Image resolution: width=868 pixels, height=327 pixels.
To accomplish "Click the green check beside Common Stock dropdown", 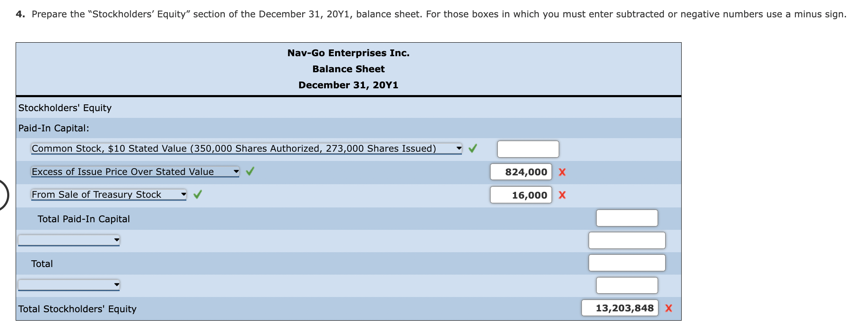I will 473,148.
